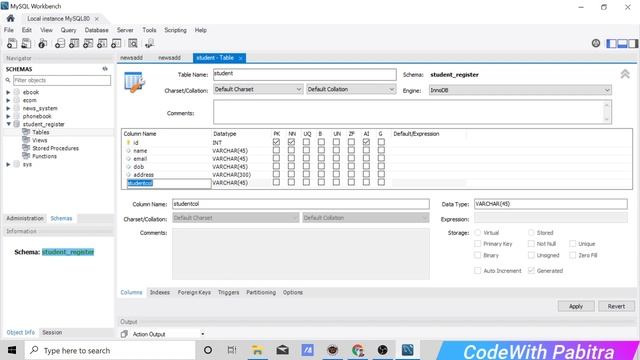Click the Filter objects search field
The width and height of the screenshot is (640, 360).
[x=62, y=80]
